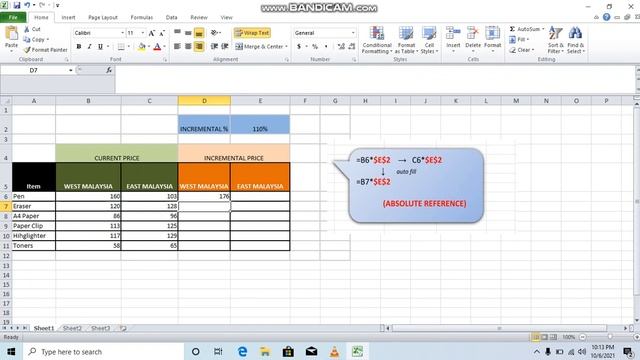The image size is (640, 360).
Task: Toggle align text right
Action: tap(199, 47)
